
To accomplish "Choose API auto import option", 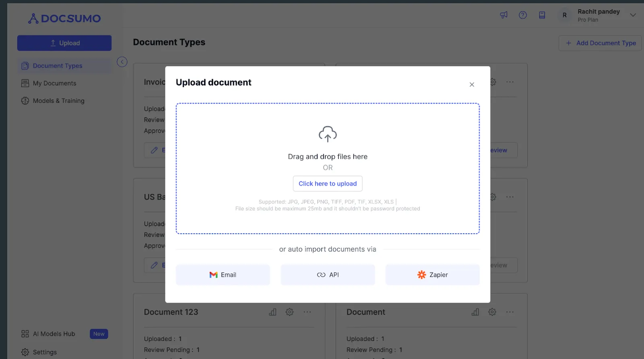I will coord(328,275).
